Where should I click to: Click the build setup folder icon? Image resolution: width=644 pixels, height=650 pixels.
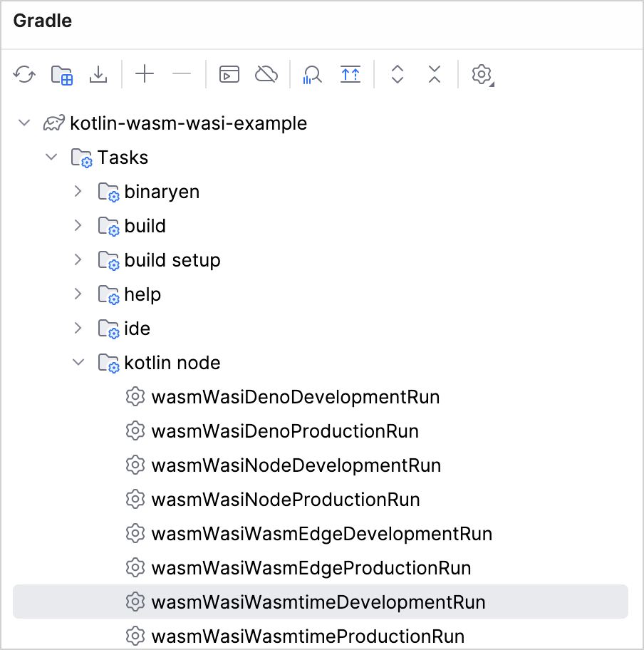click(x=108, y=260)
